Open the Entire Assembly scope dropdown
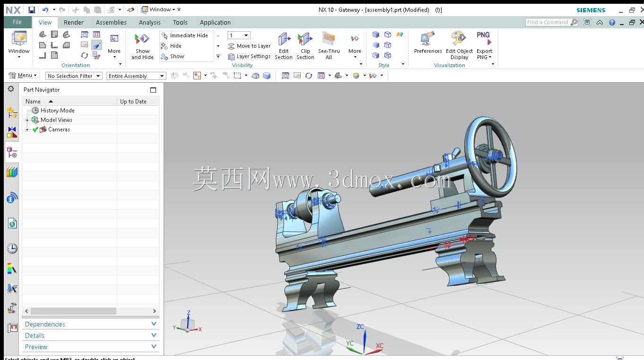644x360 pixels. tap(136, 76)
